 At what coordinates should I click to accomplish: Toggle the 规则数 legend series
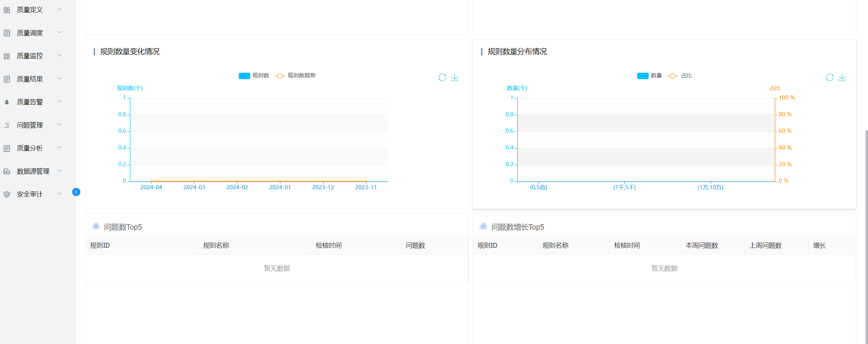tap(254, 75)
